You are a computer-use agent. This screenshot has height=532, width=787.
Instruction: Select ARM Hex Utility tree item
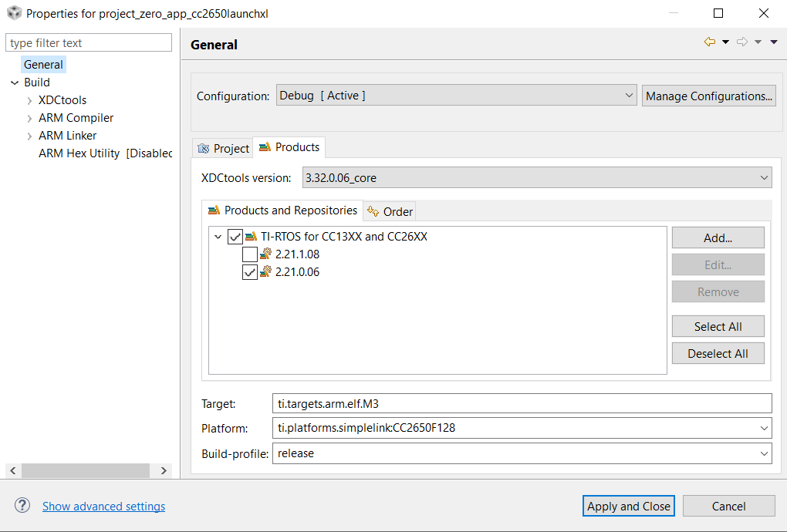click(x=105, y=153)
